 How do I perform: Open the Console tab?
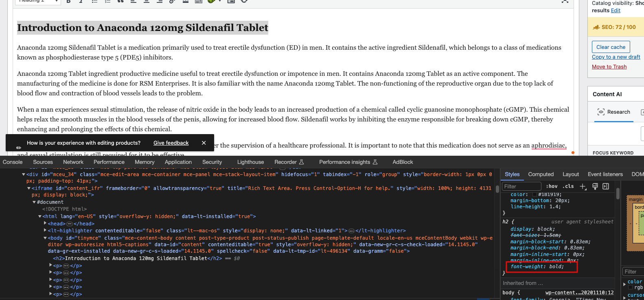click(x=13, y=162)
